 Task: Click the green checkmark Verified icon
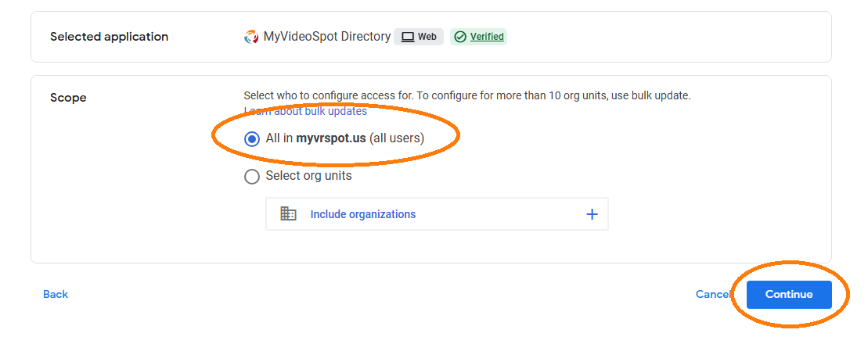tap(460, 37)
